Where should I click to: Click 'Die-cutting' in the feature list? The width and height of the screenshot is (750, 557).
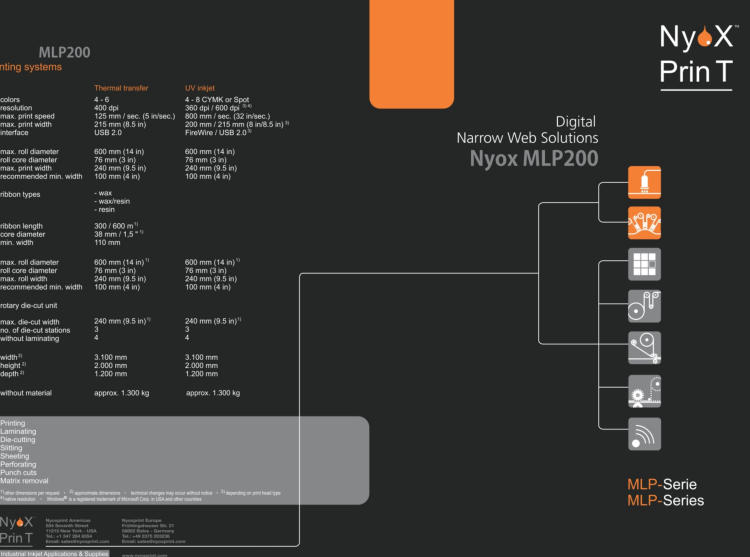pyautogui.click(x=18, y=439)
